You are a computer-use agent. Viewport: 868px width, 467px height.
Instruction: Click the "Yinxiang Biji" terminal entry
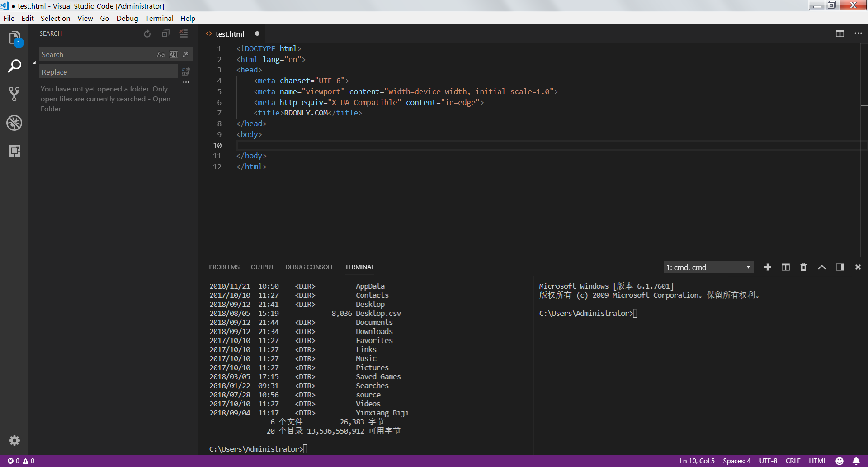pyautogui.click(x=382, y=413)
